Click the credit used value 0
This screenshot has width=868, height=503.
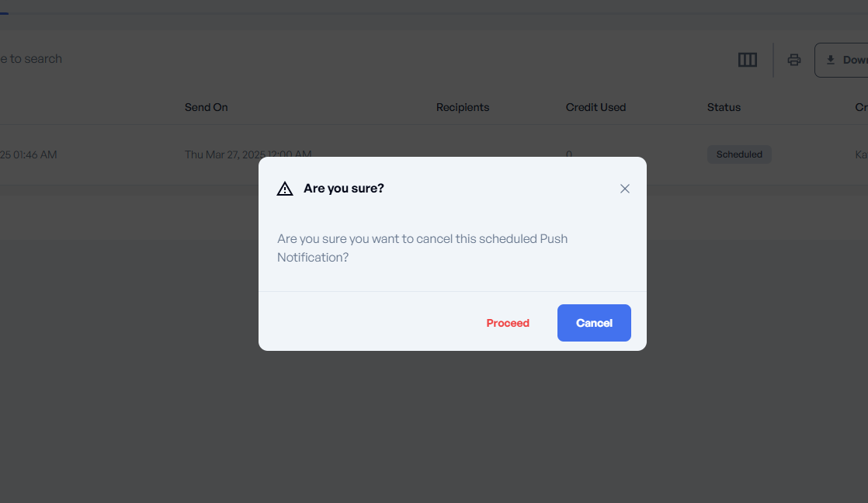[x=568, y=154]
